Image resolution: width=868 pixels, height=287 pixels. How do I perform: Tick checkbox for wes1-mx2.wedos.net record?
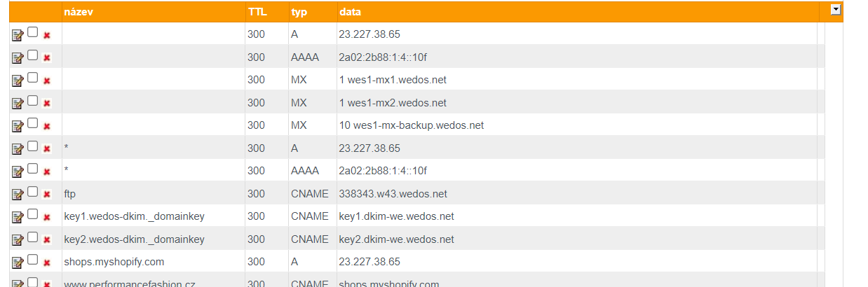(32, 101)
